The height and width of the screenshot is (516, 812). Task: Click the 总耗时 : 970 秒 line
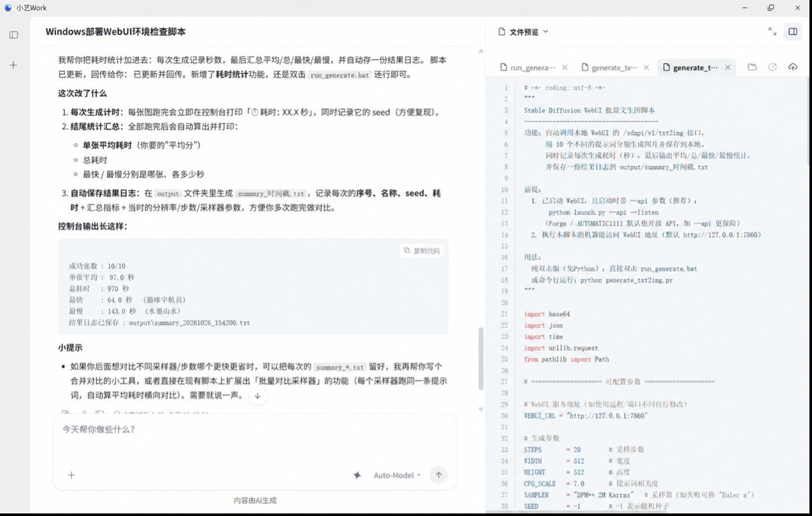coord(99,289)
